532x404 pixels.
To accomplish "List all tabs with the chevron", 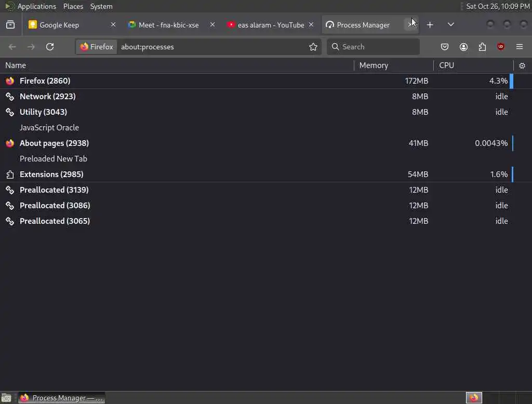I will coord(450,25).
